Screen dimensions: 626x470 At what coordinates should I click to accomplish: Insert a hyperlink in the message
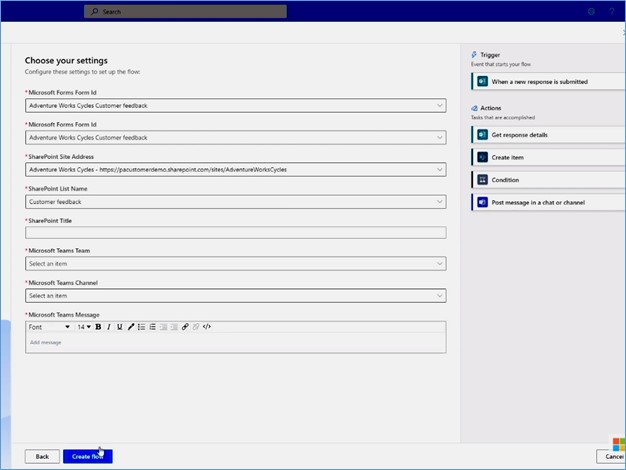click(x=185, y=327)
